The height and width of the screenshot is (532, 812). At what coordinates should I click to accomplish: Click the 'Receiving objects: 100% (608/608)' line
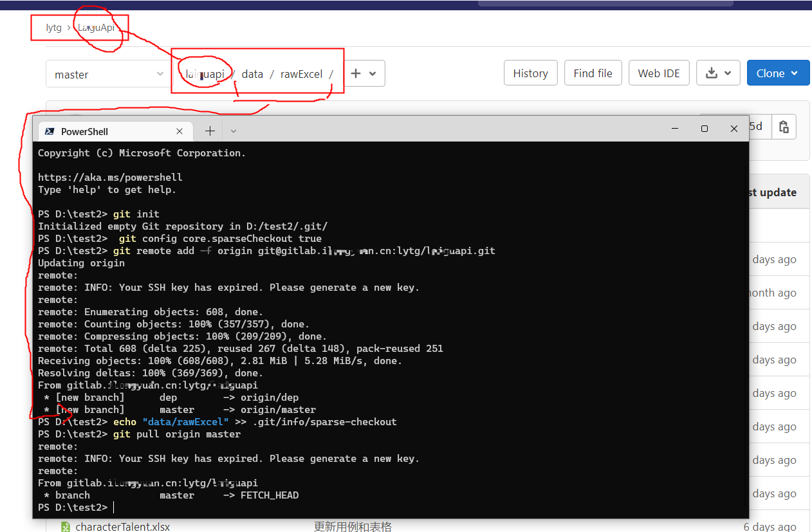pyautogui.click(x=220, y=361)
